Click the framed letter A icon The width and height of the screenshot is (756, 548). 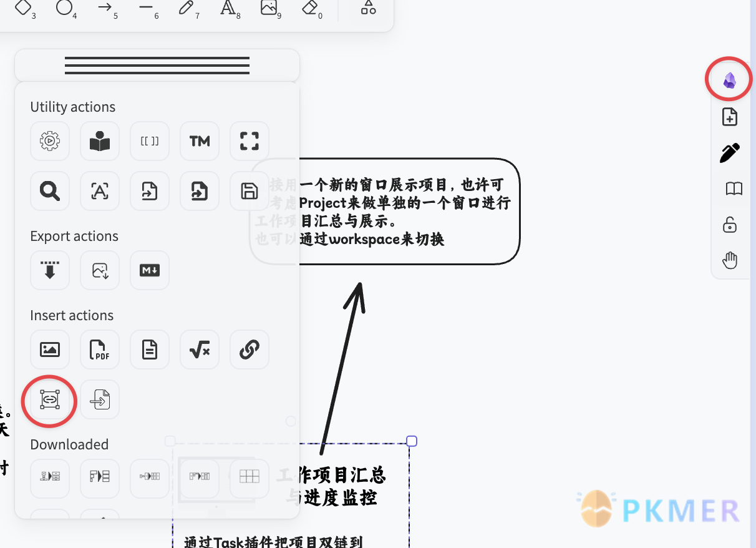100,191
